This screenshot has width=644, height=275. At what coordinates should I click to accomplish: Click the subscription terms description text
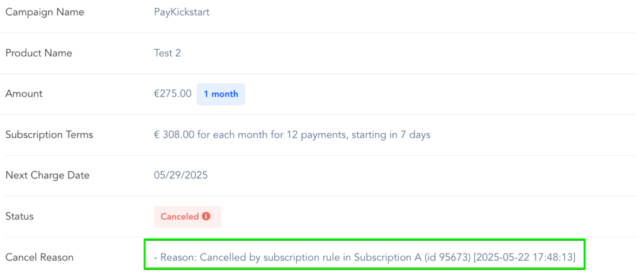point(292,134)
